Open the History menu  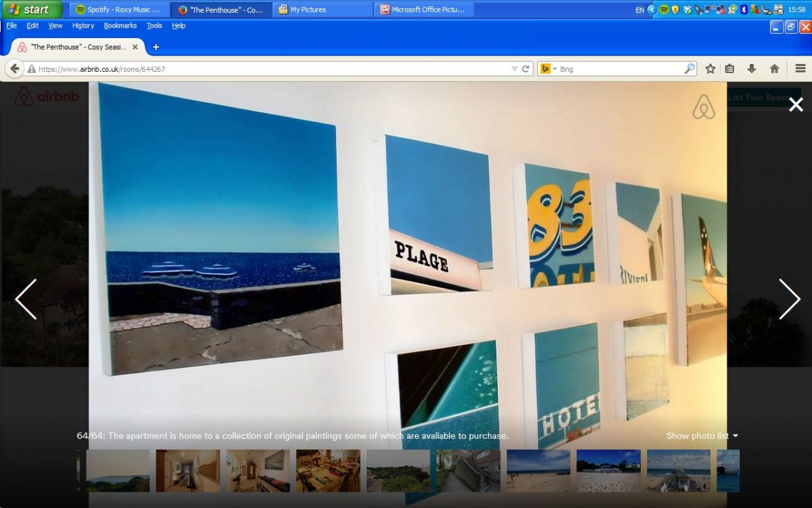[83, 26]
